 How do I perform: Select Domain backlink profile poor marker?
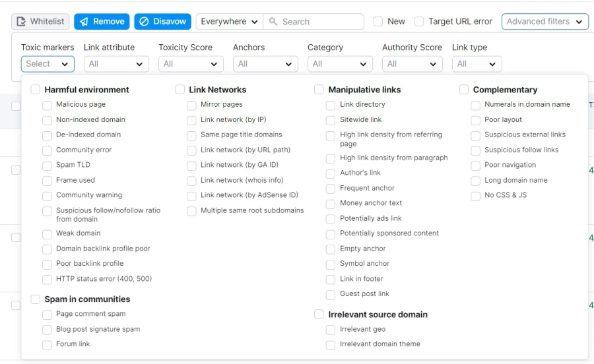(47, 249)
